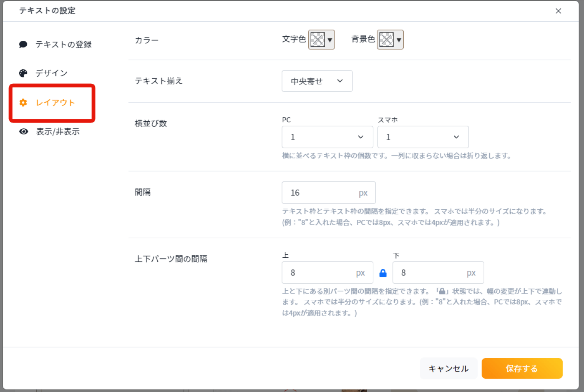Click the 間隔 label text

coord(143,192)
